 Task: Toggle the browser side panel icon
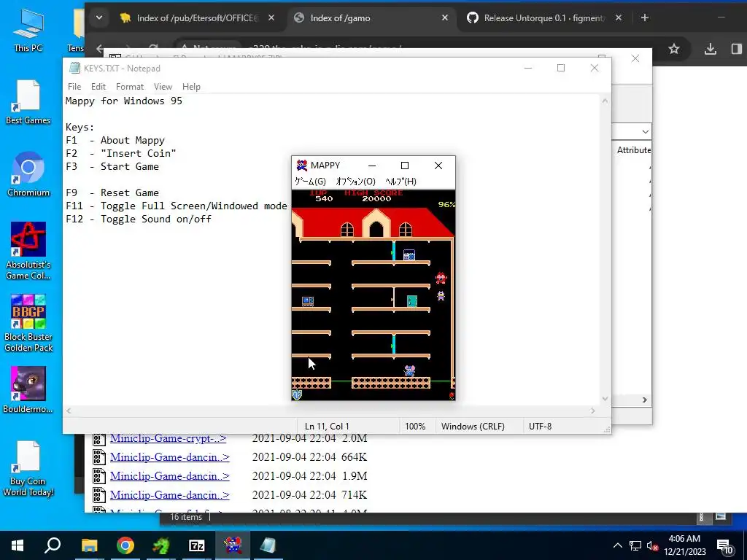click(737, 49)
